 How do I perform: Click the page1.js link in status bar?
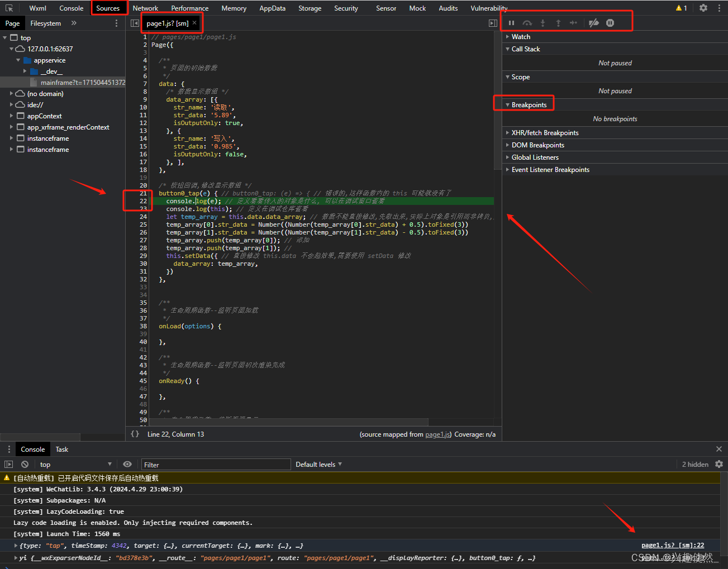point(438,434)
